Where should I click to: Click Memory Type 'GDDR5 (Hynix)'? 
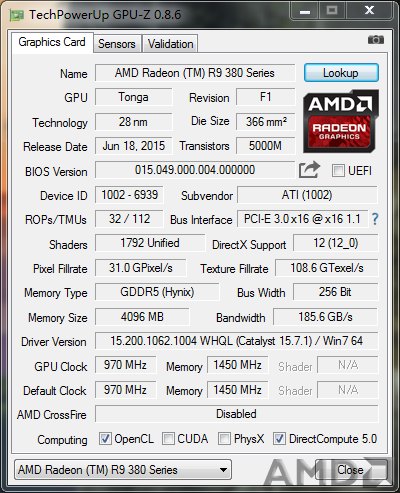click(x=157, y=292)
